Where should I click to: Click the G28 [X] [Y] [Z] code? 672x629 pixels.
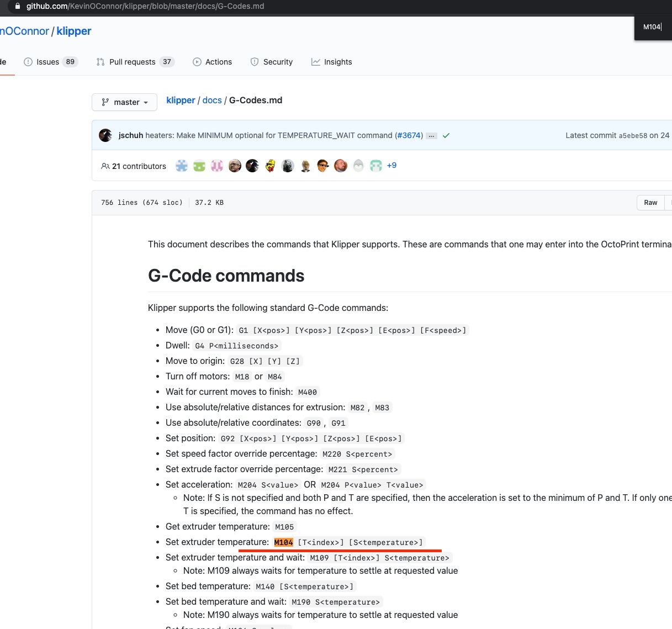(265, 361)
